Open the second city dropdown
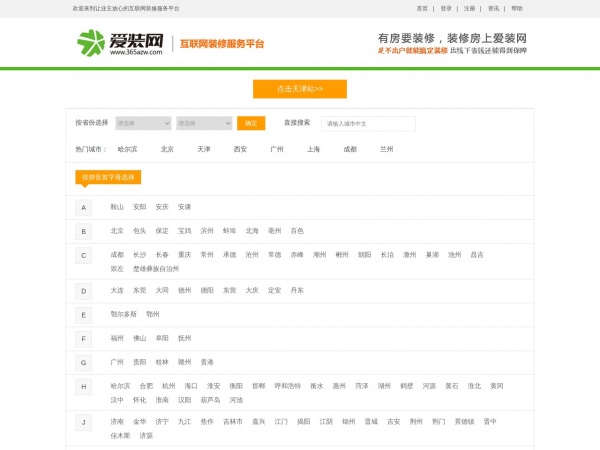600x450 pixels. [x=203, y=123]
